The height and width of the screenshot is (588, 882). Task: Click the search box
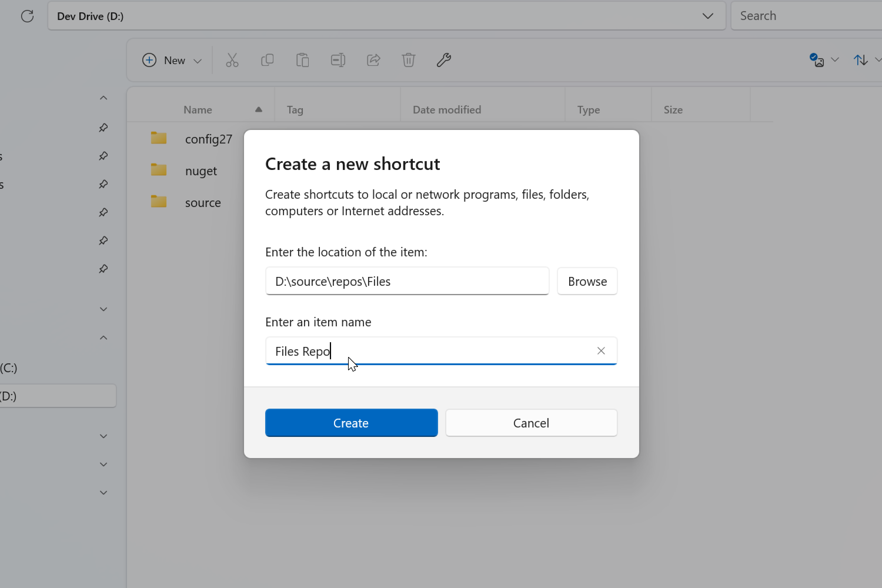coord(806,16)
